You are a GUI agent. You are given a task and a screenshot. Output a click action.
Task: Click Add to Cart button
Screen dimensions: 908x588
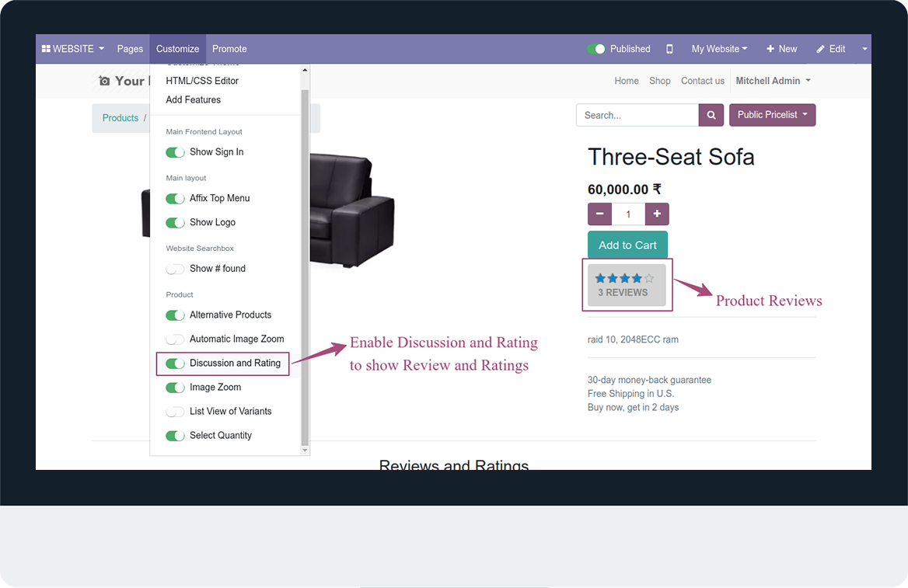pos(627,245)
